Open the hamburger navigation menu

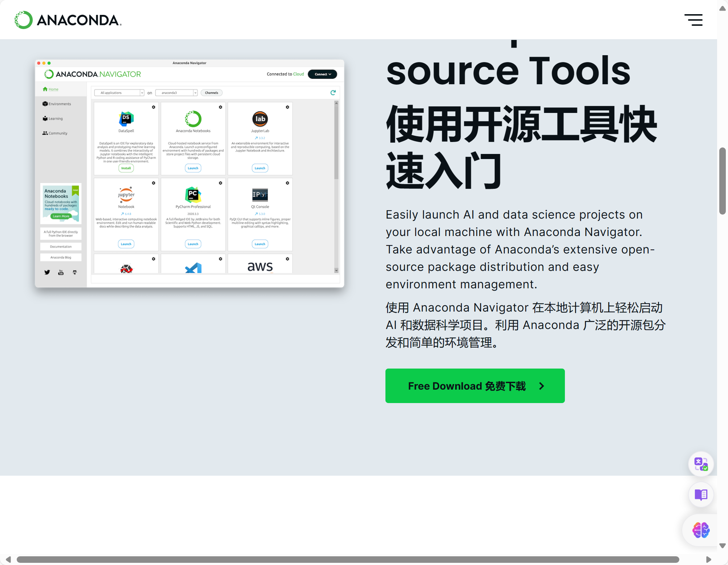693,20
